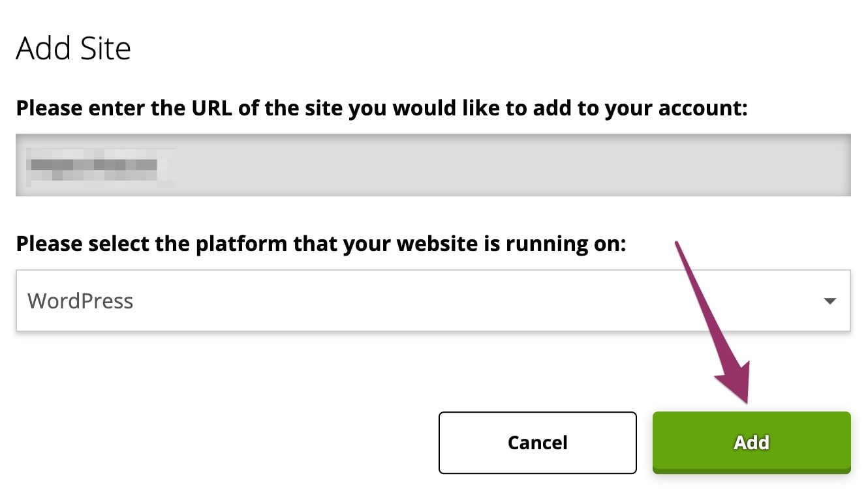Click the word 'Add' on the green button

coord(751,442)
